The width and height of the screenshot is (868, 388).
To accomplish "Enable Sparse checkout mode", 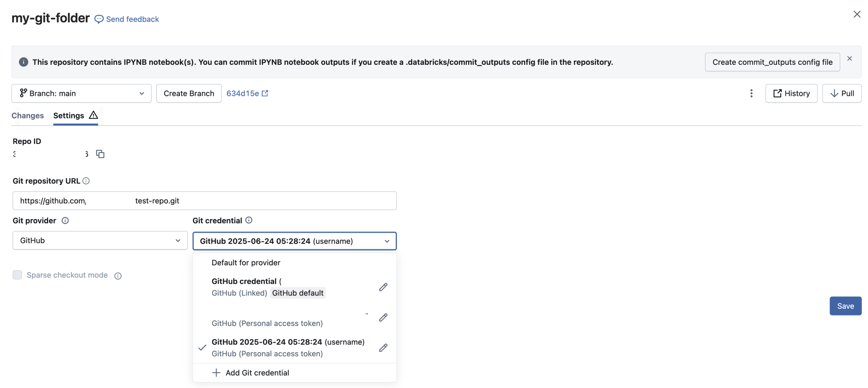I will 17,275.
